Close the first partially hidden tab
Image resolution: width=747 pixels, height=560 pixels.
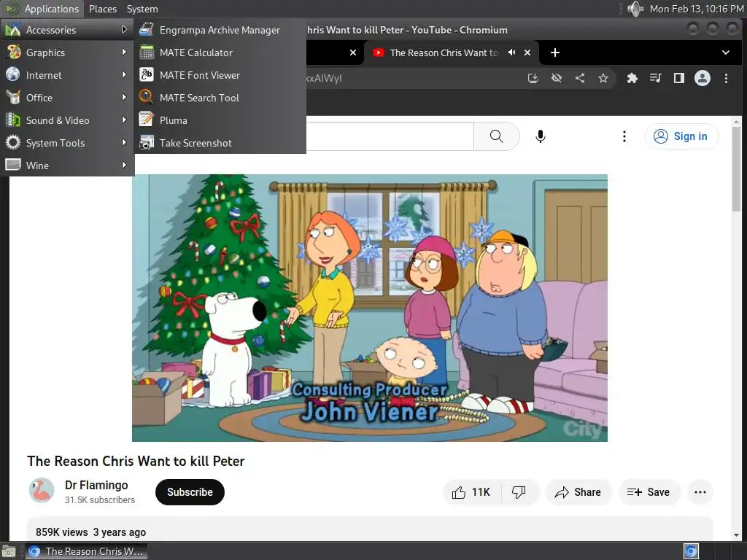(353, 52)
